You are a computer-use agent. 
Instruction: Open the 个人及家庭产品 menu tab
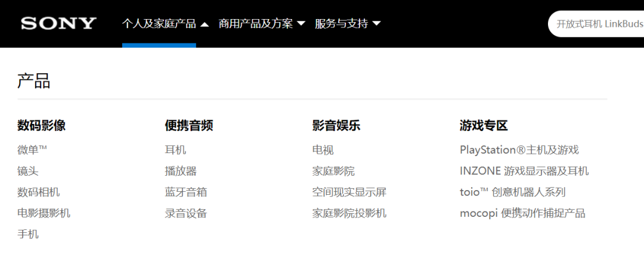pos(159,24)
